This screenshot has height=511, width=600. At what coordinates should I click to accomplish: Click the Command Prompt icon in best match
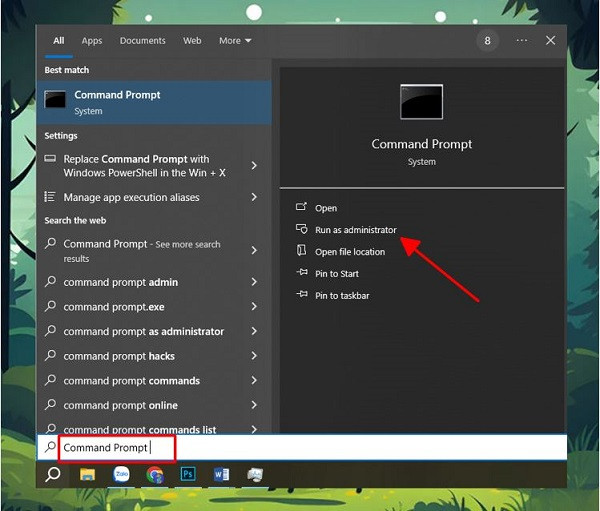click(55, 100)
